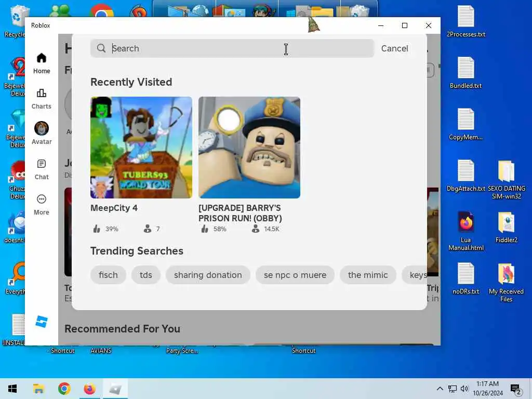
Task: Click the [UPGRADE] BARRY'S PRISON RUN title
Action: point(240,213)
